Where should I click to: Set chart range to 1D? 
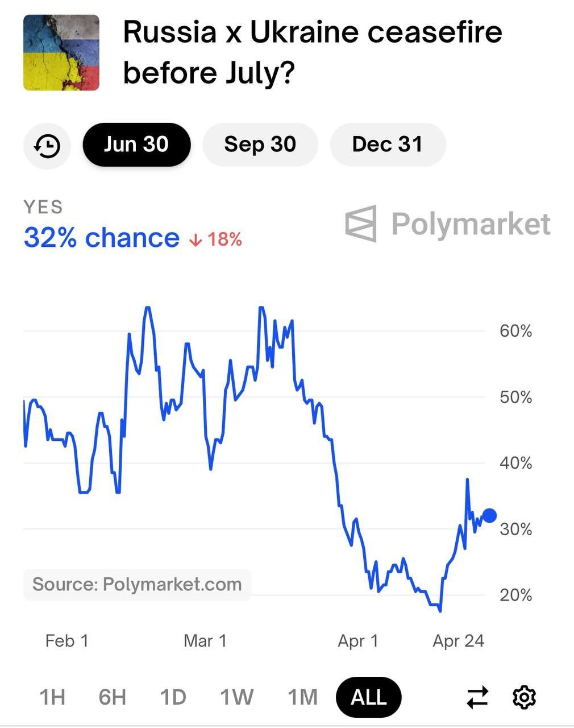pos(173,697)
